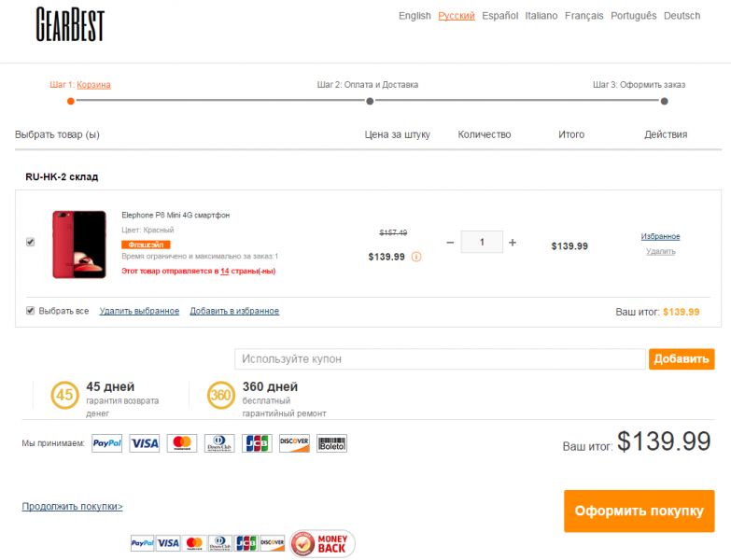Click the 'Добавить' coupon button

point(682,358)
